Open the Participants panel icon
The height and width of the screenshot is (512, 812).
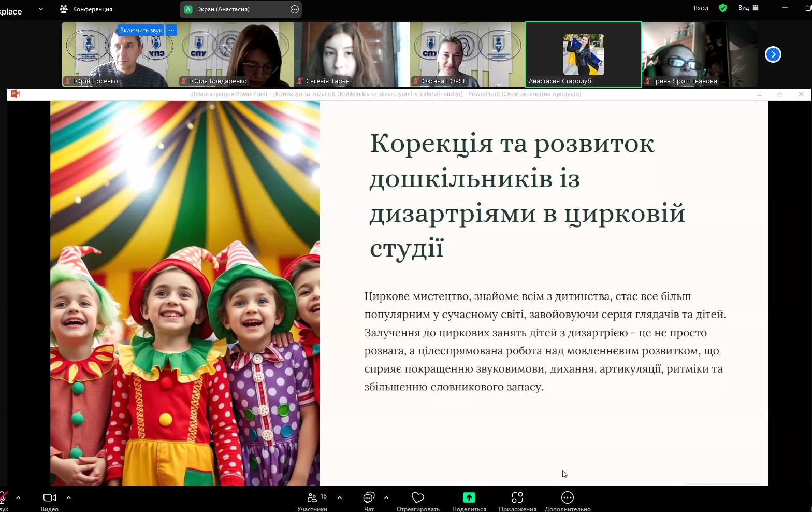(312, 498)
